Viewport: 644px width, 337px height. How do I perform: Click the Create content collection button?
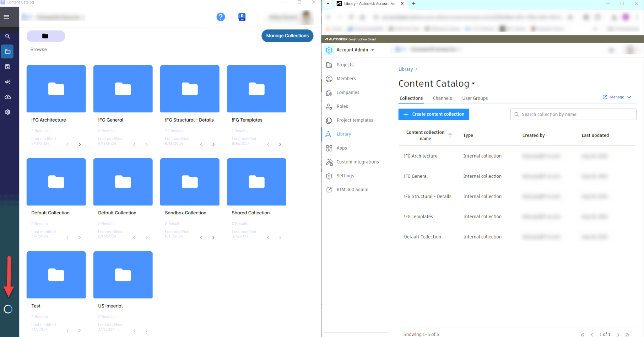434,114
